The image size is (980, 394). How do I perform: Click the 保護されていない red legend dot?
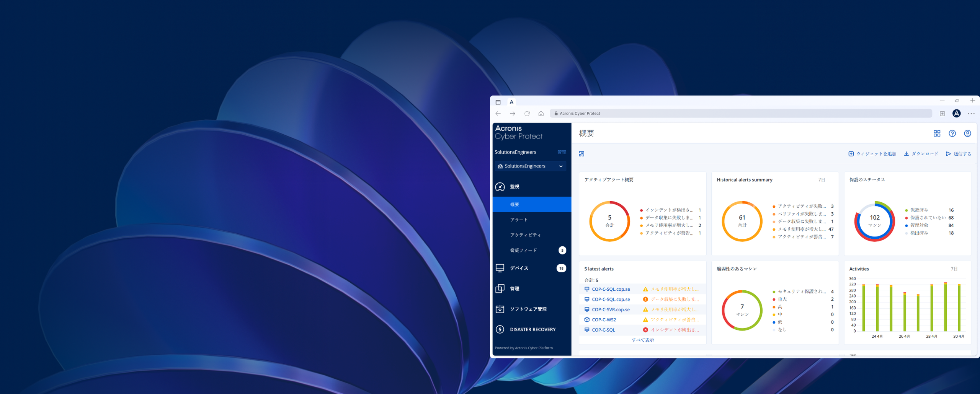(x=906, y=218)
